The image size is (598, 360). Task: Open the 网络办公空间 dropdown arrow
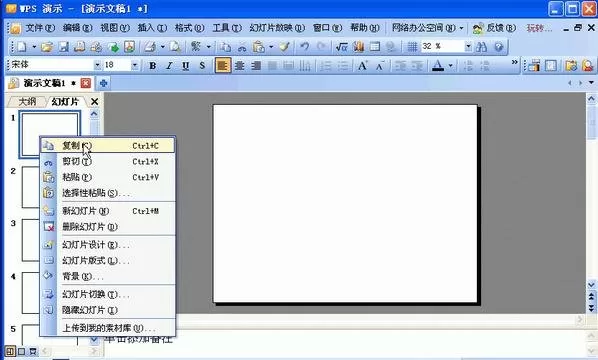461,28
